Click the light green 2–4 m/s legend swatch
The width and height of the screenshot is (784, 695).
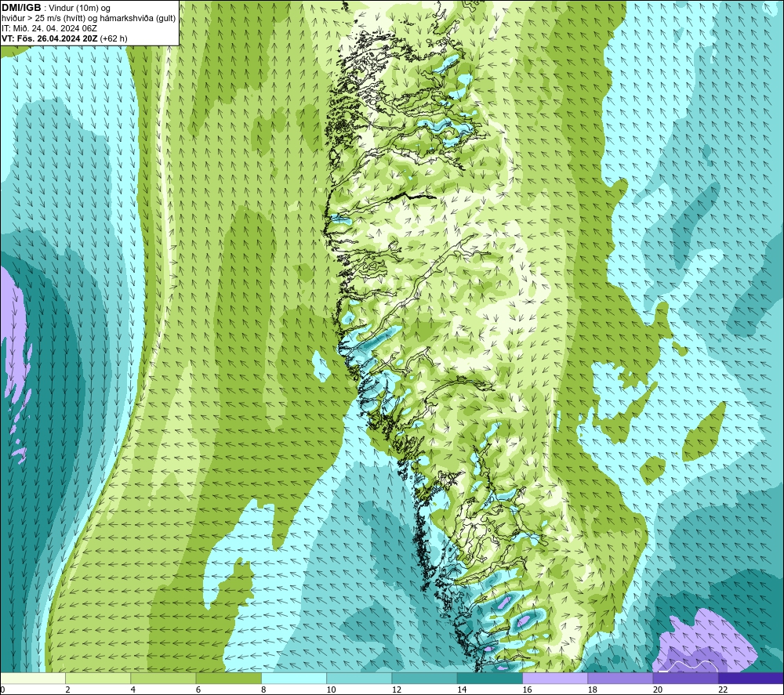[98, 678]
